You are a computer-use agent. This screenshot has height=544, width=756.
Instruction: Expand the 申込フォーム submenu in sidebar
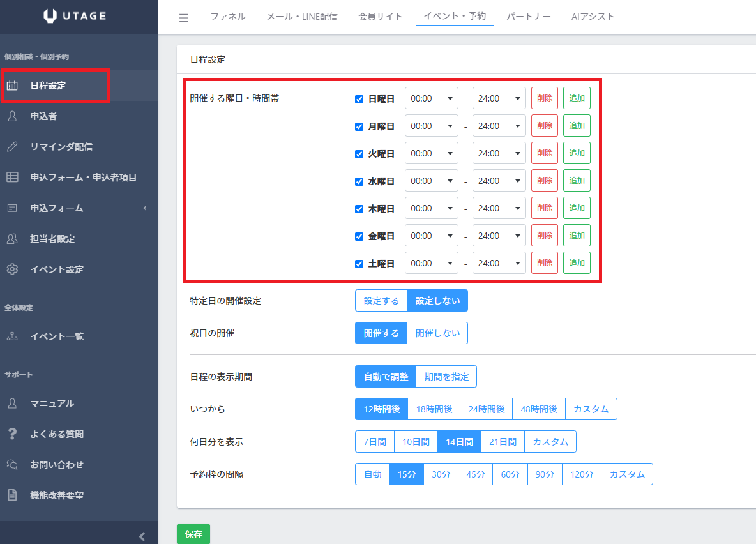click(144, 208)
